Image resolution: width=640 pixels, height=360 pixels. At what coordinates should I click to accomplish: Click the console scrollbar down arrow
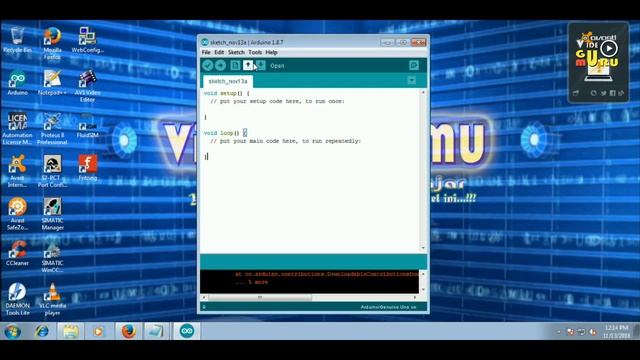[x=423, y=289]
